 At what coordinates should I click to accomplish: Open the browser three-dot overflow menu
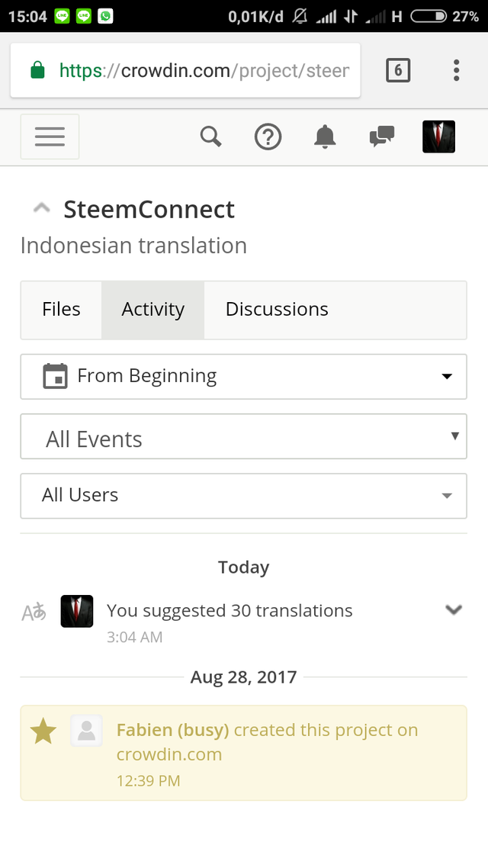pos(456,71)
